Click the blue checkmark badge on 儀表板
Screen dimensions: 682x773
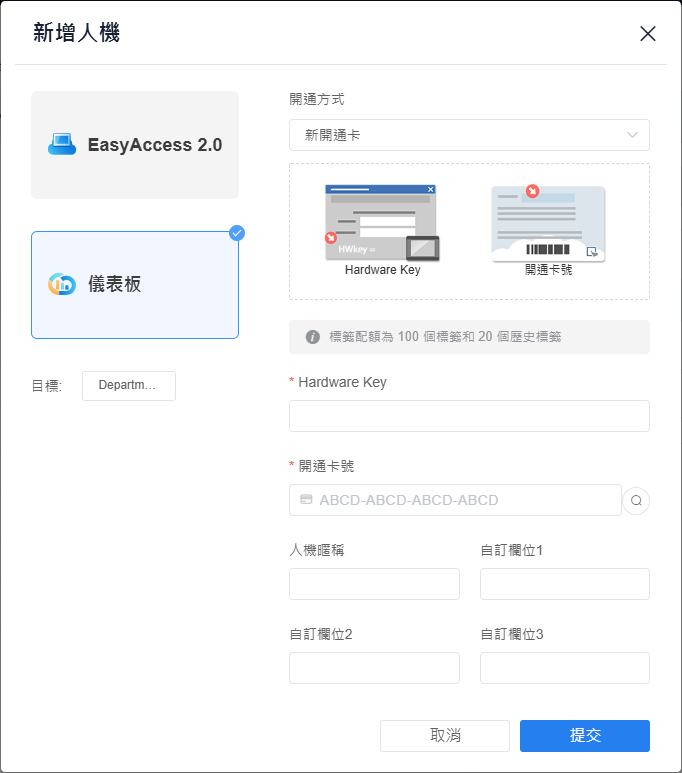pyautogui.click(x=237, y=233)
